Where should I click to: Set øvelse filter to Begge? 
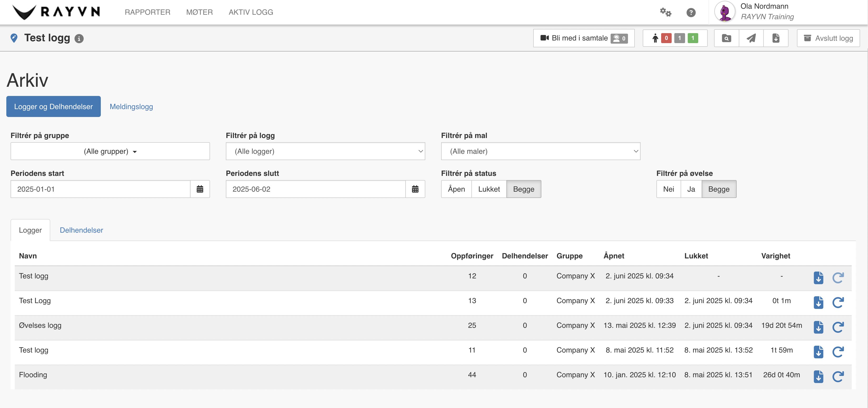pos(719,189)
